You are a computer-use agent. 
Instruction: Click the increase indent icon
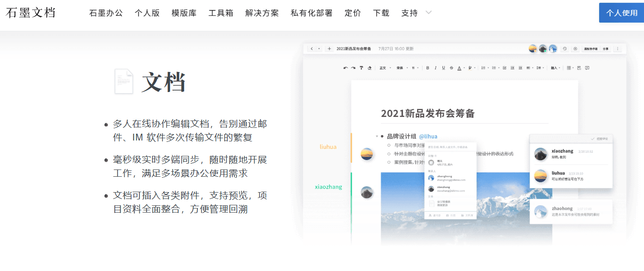512,68
